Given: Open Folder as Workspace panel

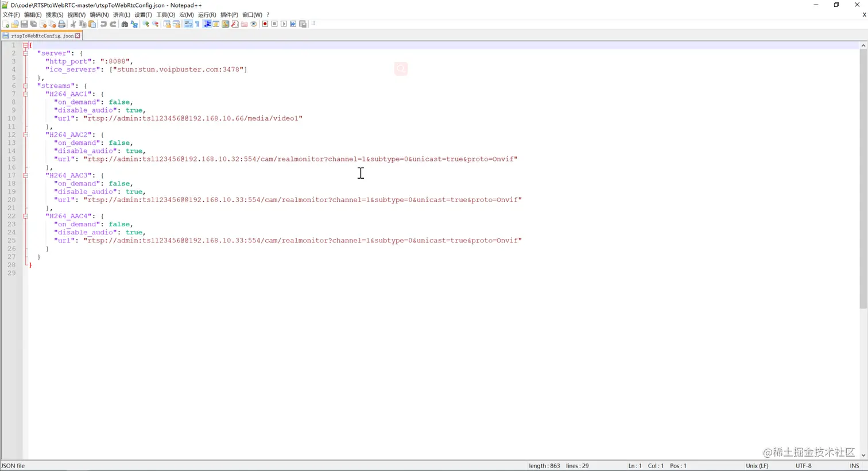Looking at the screenshot, I should click(244, 24).
